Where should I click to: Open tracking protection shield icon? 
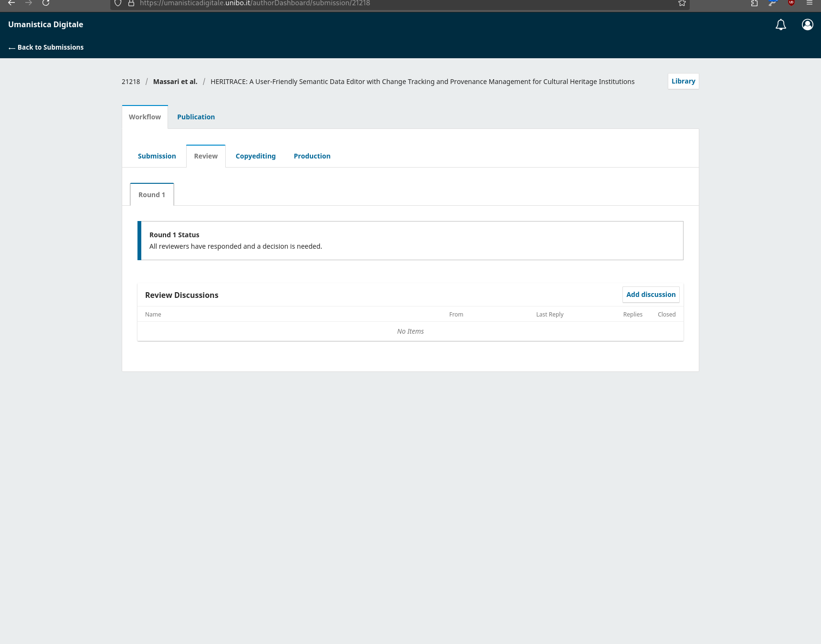[x=118, y=3]
